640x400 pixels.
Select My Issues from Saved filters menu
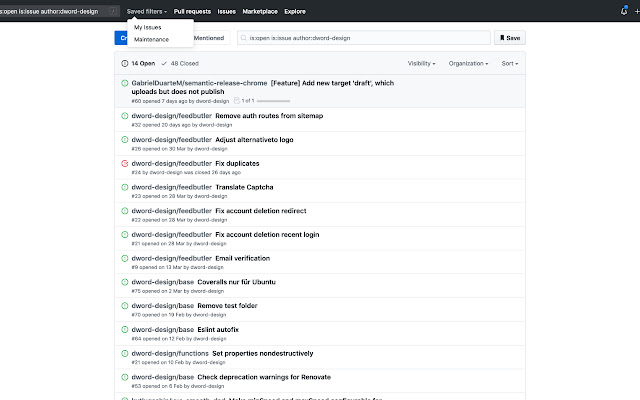pos(147,27)
